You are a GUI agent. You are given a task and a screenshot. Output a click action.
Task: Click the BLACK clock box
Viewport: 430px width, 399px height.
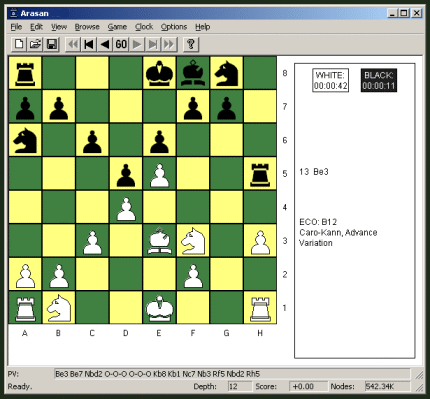click(379, 80)
